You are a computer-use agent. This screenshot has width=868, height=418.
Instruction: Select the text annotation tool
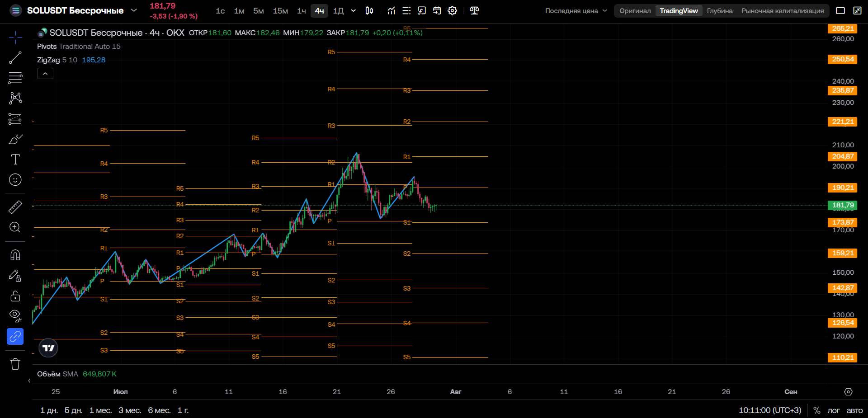click(x=15, y=159)
